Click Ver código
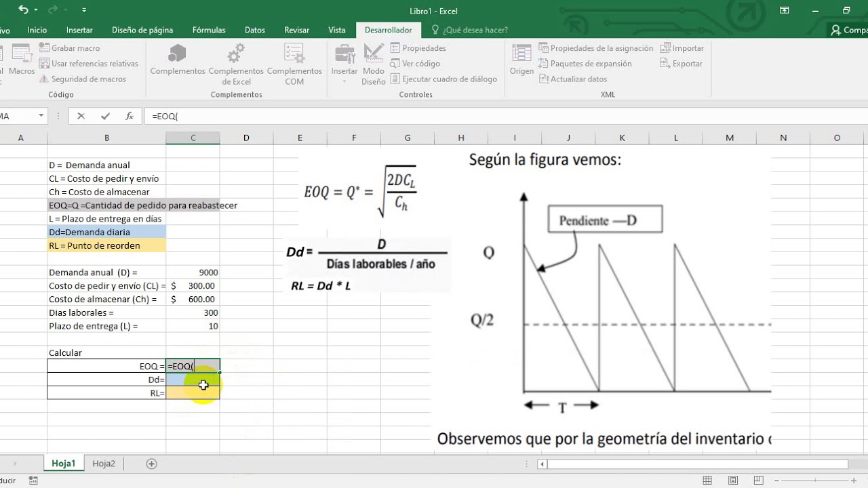Image resolution: width=868 pixels, height=488 pixels. (x=415, y=64)
